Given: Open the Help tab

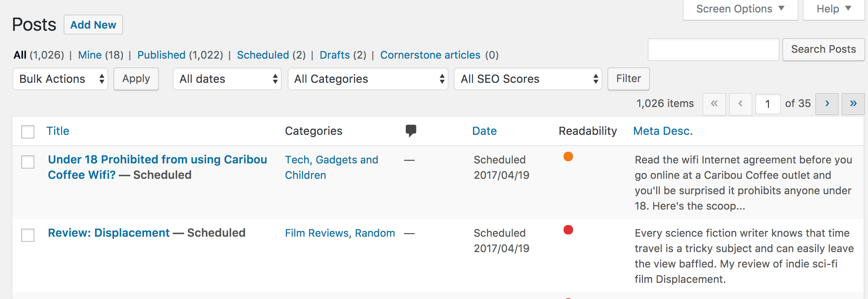Looking at the screenshot, I should [x=834, y=9].
